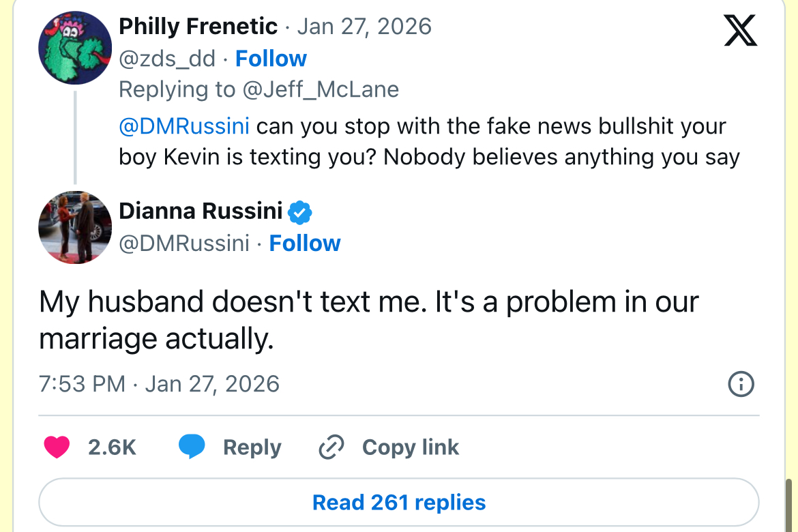Like the tweet with the heart icon
798x532 pixels.
tap(57, 447)
